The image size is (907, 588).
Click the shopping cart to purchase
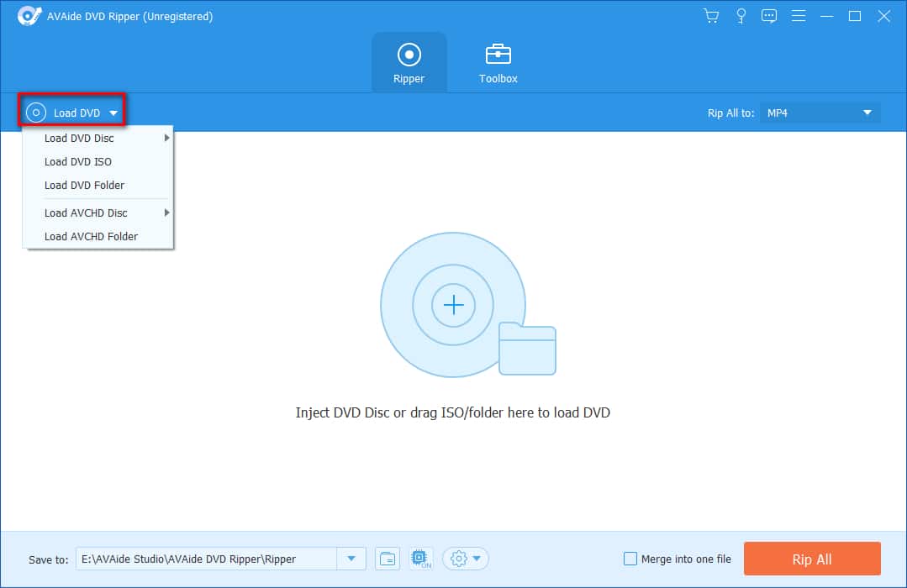point(710,16)
